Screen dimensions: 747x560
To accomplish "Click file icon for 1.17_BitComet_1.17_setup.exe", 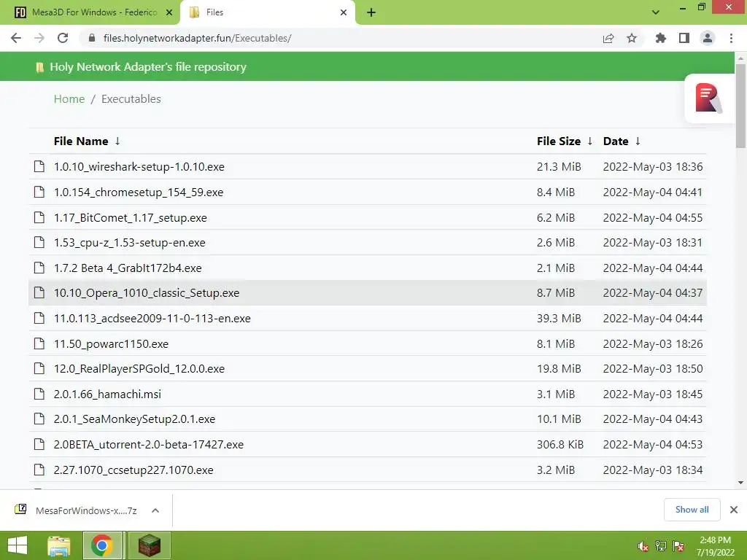I will pyautogui.click(x=39, y=217).
